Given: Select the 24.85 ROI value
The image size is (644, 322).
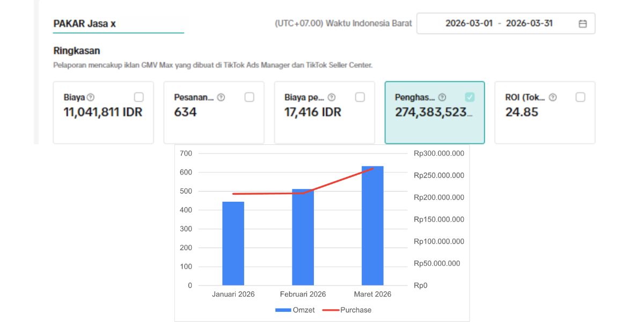Looking at the screenshot, I should coord(522,112).
